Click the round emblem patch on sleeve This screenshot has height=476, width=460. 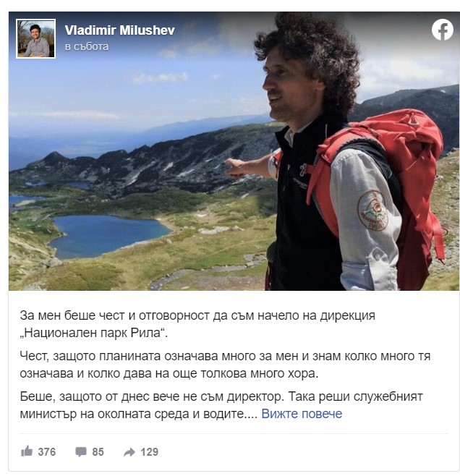pyautogui.click(x=372, y=211)
